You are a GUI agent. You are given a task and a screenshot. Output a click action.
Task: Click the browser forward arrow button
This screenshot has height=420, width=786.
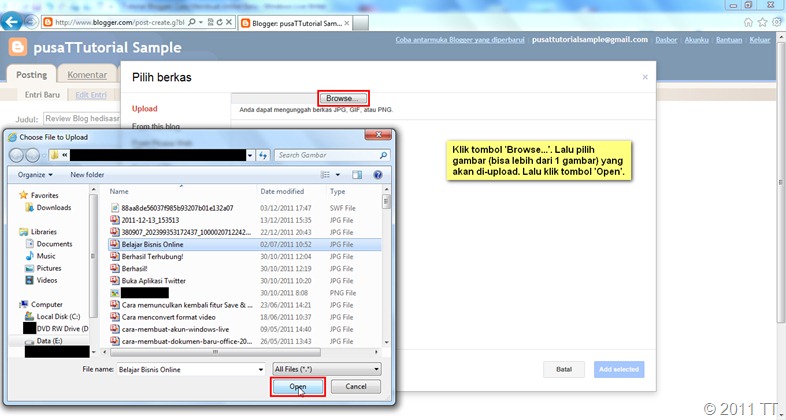[31, 22]
